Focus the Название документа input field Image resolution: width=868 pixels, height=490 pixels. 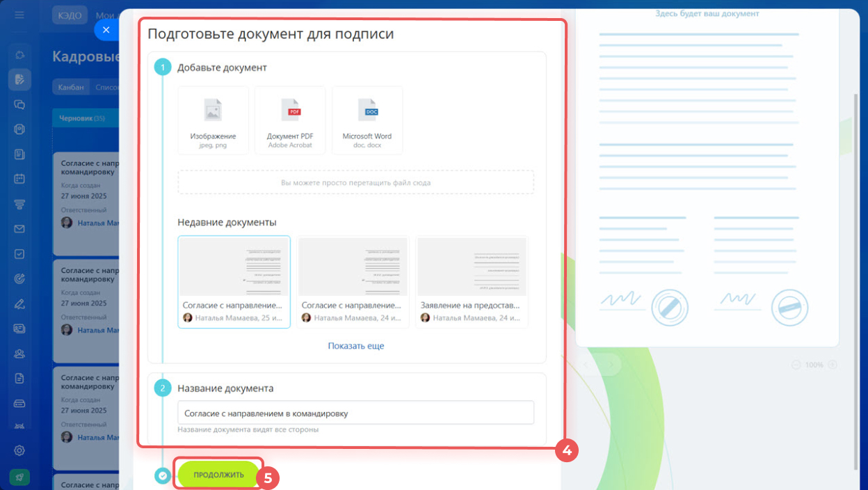point(356,413)
